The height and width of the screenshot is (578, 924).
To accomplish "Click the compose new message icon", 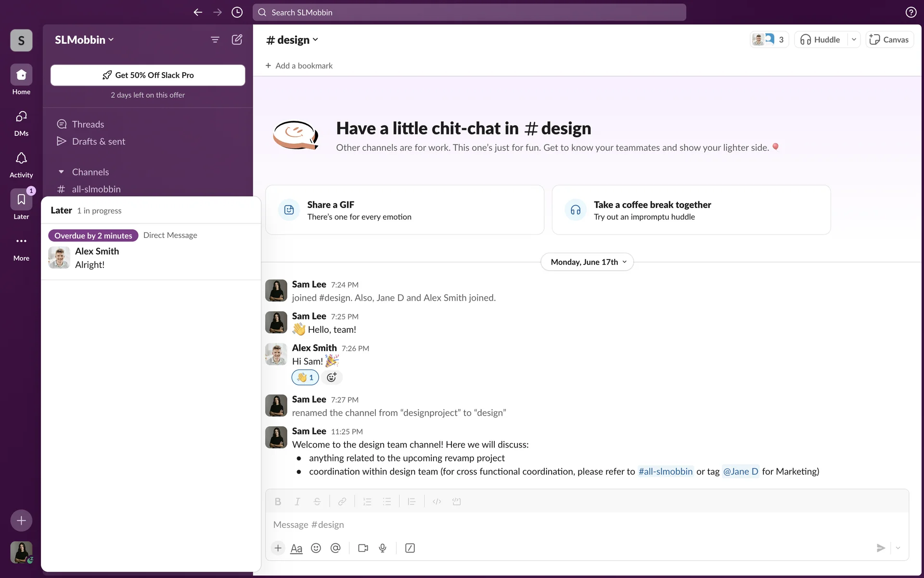I will tap(237, 39).
